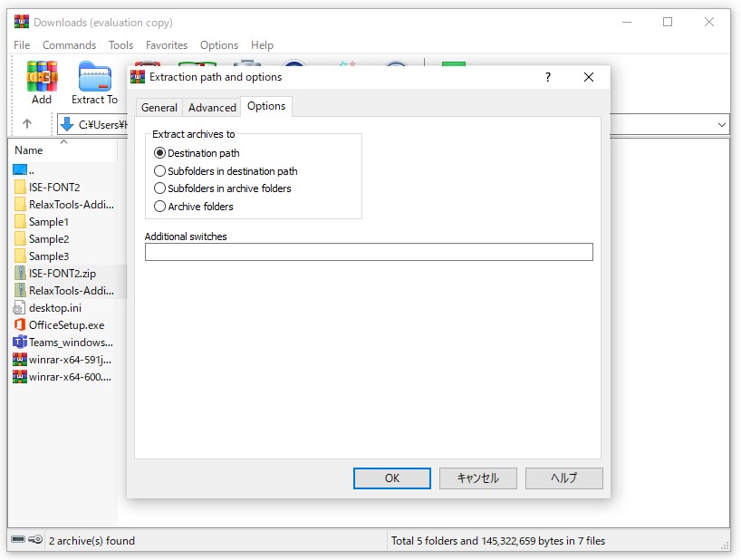Go up one folder level arrow
Image resolution: width=741 pixels, height=560 pixels.
tap(27, 124)
